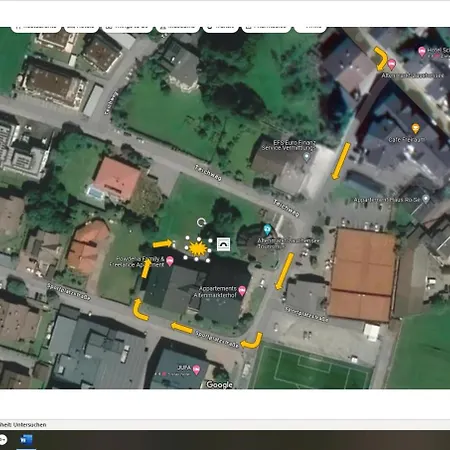Click the pink pin at Powderia Family Apartment
The image size is (450, 450).
coord(170,261)
